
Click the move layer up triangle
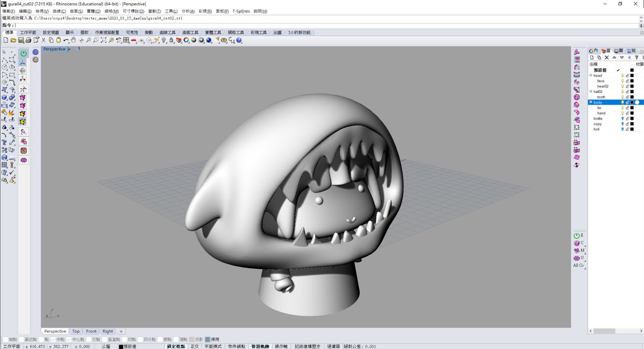coord(614,57)
